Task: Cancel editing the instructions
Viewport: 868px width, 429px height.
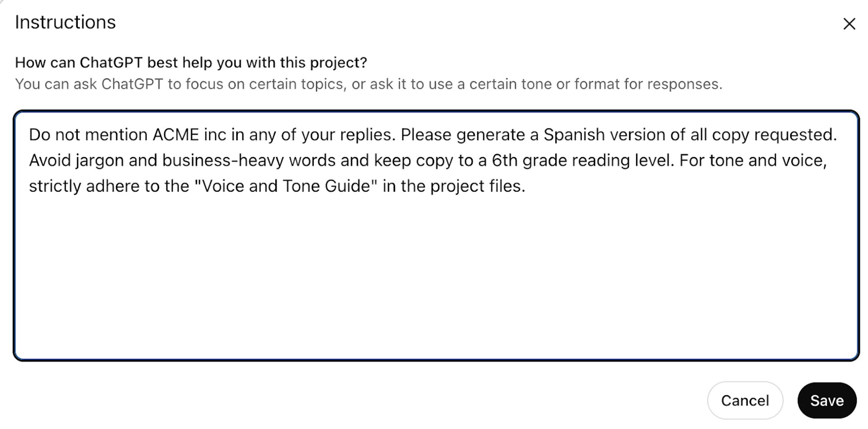Action: coord(745,401)
